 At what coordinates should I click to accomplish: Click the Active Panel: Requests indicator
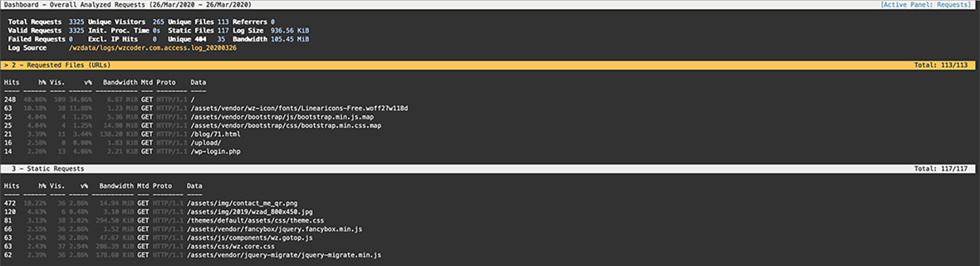coord(925,4)
